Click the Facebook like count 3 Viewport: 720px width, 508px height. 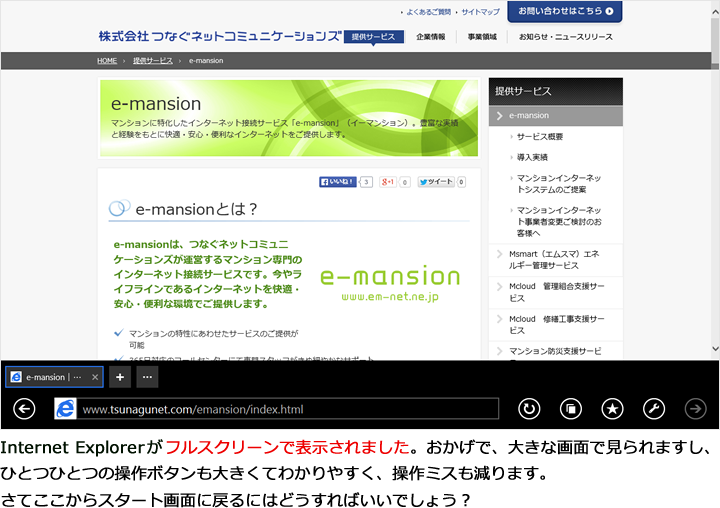pos(366,182)
